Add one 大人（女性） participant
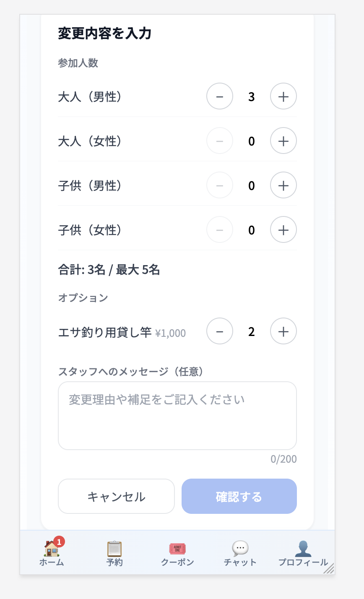Image resolution: width=364 pixels, height=599 pixels. pos(283,141)
